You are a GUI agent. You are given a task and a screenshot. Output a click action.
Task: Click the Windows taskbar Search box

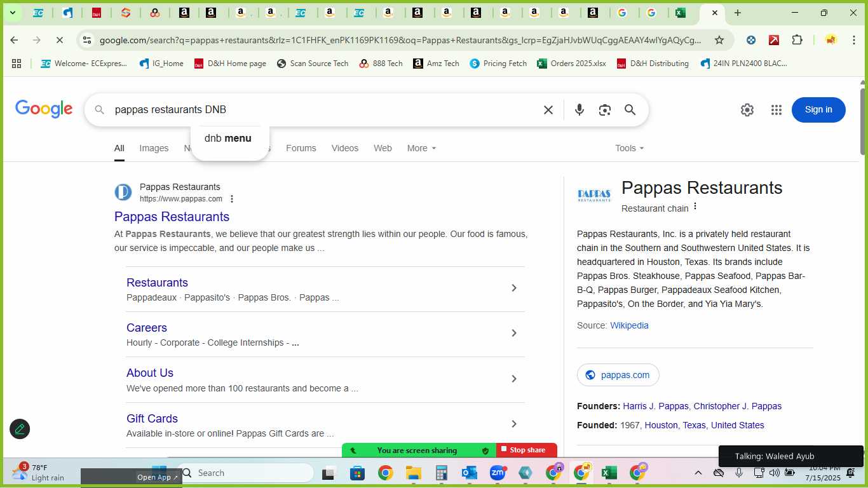245,473
